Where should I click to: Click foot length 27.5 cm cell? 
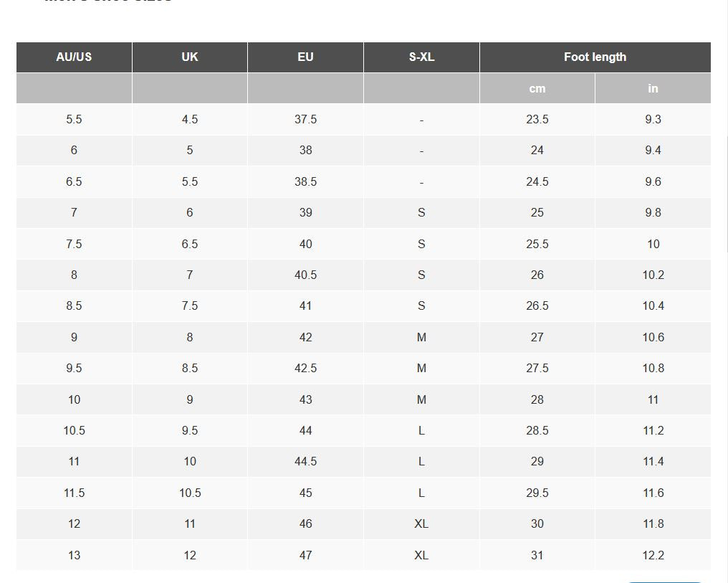(537, 369)
